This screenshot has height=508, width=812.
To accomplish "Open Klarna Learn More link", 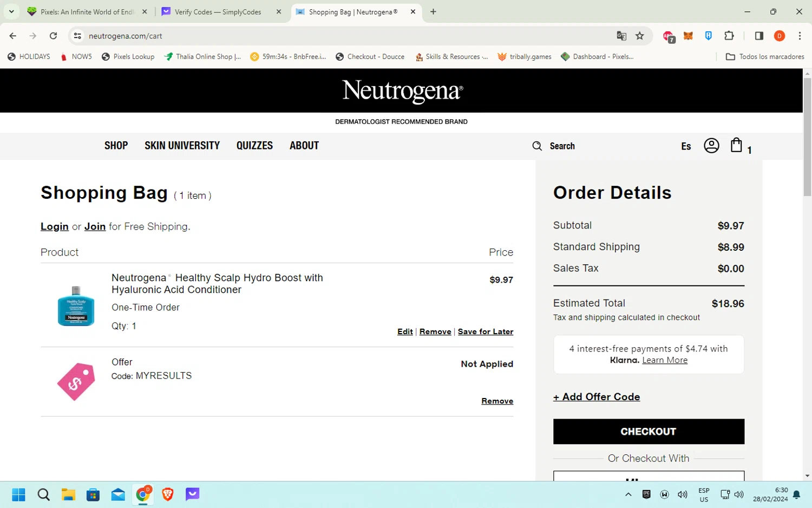I will pyautogui.click(x=665, y=360).
